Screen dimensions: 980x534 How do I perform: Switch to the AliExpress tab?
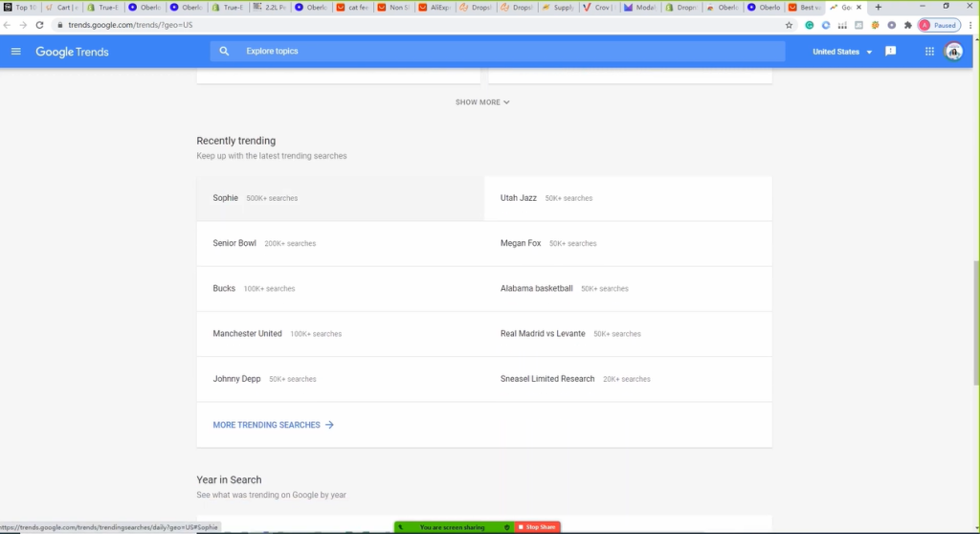pos(434,7)
